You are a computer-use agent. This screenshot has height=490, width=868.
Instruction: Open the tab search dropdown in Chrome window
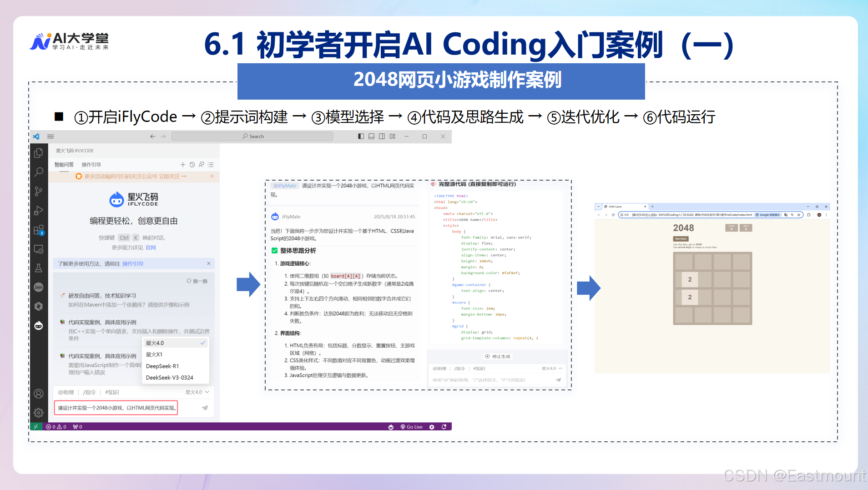pyautogui.click(x=599, y=207)
